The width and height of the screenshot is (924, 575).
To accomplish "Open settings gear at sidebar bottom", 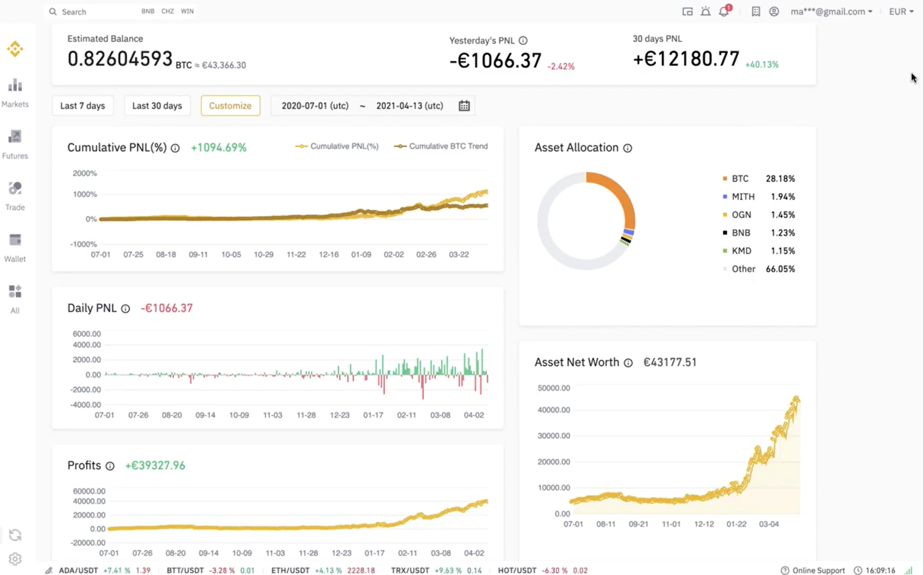I will 15,559.
